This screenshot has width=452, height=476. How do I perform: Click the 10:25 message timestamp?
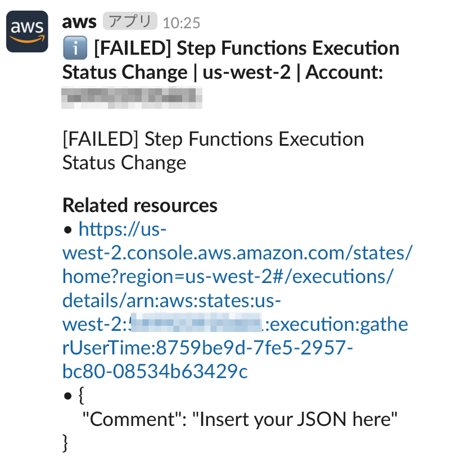[182, 23]
